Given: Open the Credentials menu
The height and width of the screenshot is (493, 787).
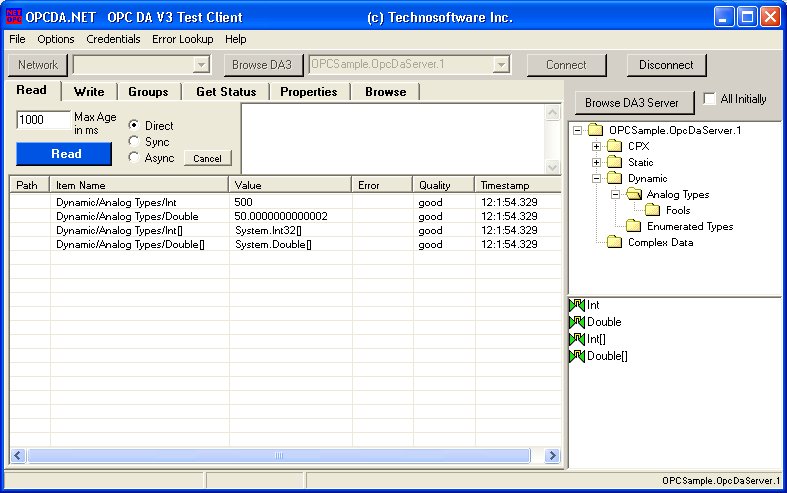Looking at the screenshot, I should point(113,39).
